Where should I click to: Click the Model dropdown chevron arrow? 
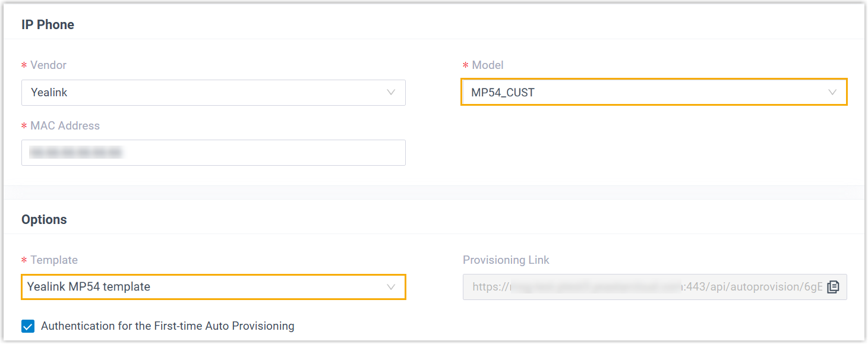click(832, 93)
